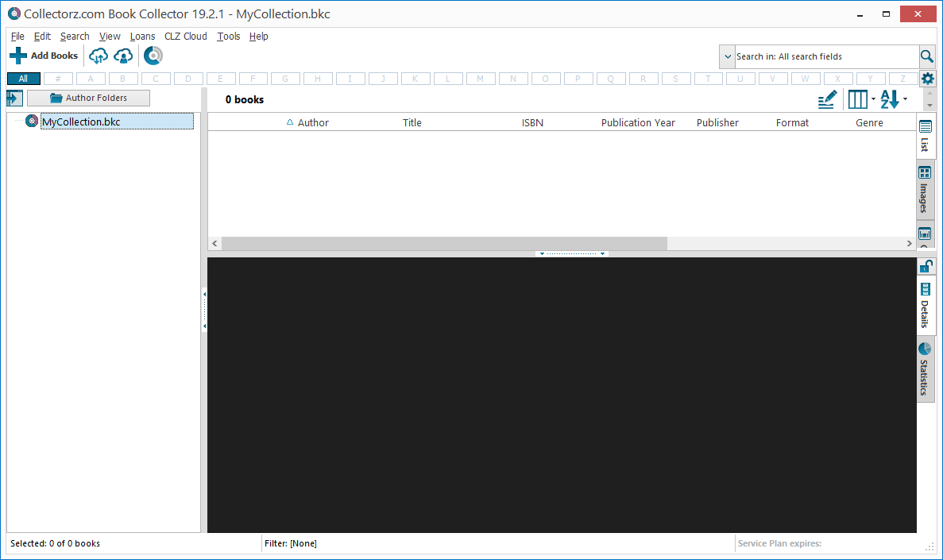Select MyCollection.bkc in the folder tree
The width and height of the screenshot is (943, 560).
click(80, 122)
